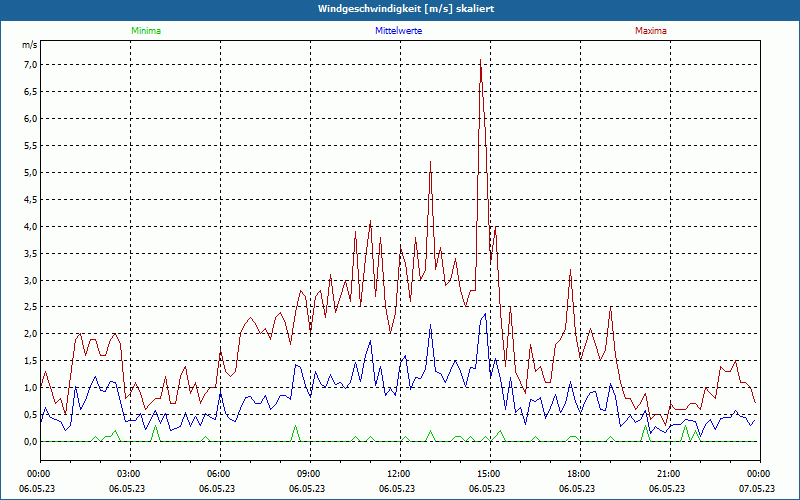Click the "5,0" y-axis tick label

click(x=31, y=172)
